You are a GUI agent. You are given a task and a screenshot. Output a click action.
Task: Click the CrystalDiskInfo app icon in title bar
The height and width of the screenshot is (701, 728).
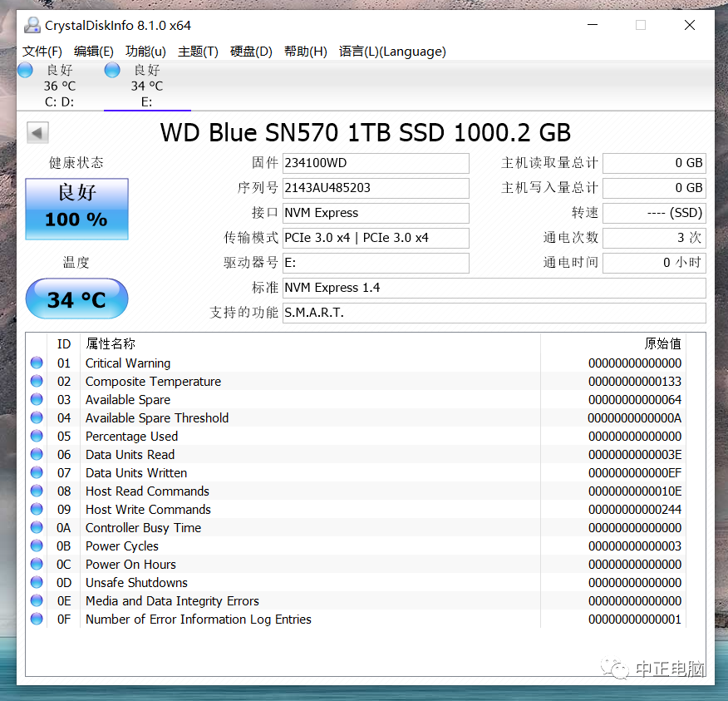point(32,25)
